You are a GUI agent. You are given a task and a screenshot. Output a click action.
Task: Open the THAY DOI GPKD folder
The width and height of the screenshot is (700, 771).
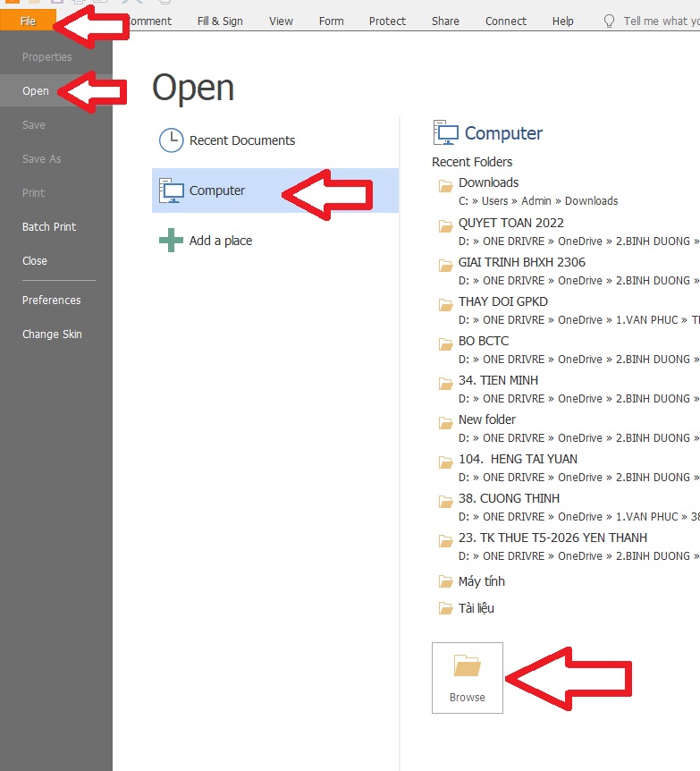(x=503, y=301)
